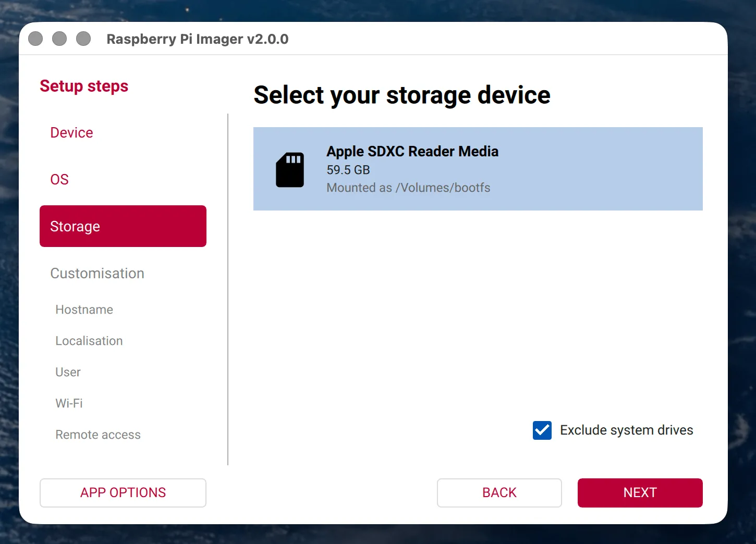Viewport: 756px width, 544px height.
Task: Jump to Hostname settings
Action: 84,310
